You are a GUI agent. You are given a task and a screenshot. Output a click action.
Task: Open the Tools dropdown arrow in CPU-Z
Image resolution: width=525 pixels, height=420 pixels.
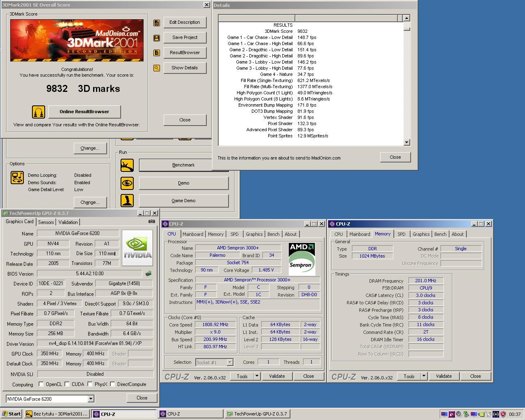tap(256, 376)
